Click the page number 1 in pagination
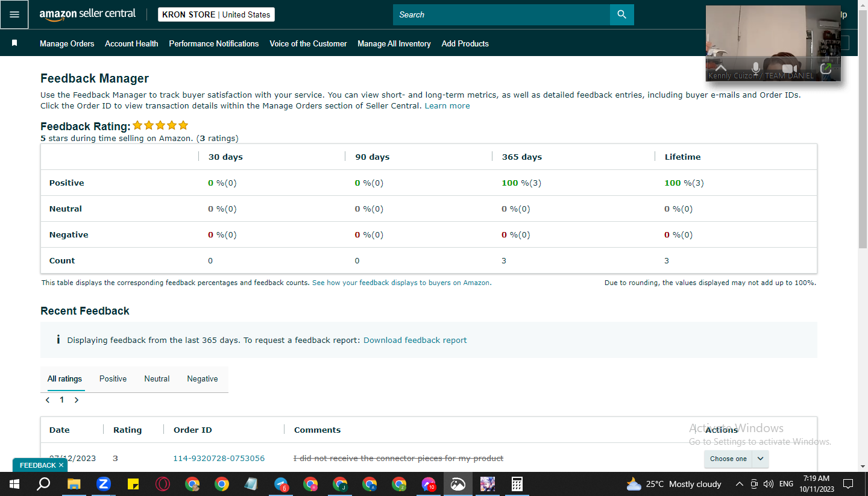This screenshot has height=496, width=868. point(61,400)
